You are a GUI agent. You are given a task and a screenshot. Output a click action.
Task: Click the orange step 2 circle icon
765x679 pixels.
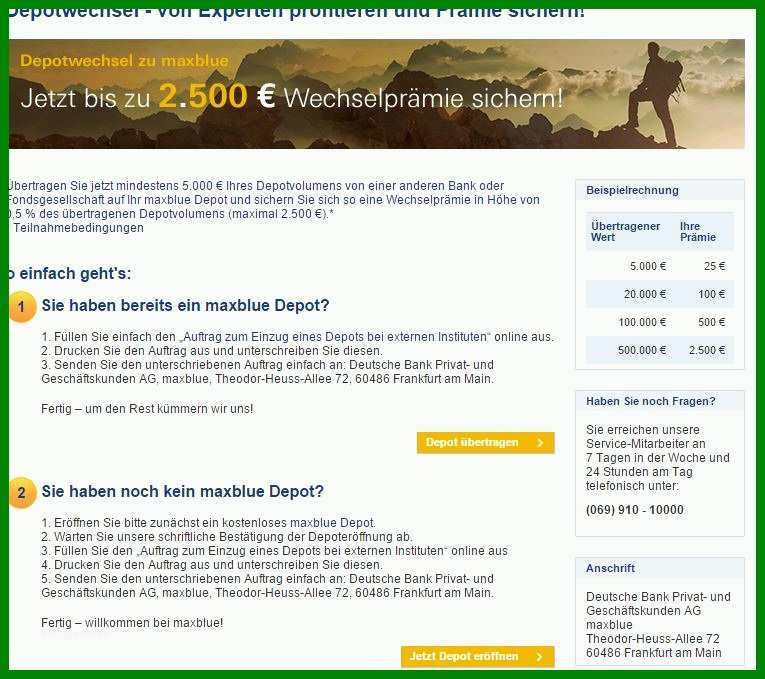(21, 493)
